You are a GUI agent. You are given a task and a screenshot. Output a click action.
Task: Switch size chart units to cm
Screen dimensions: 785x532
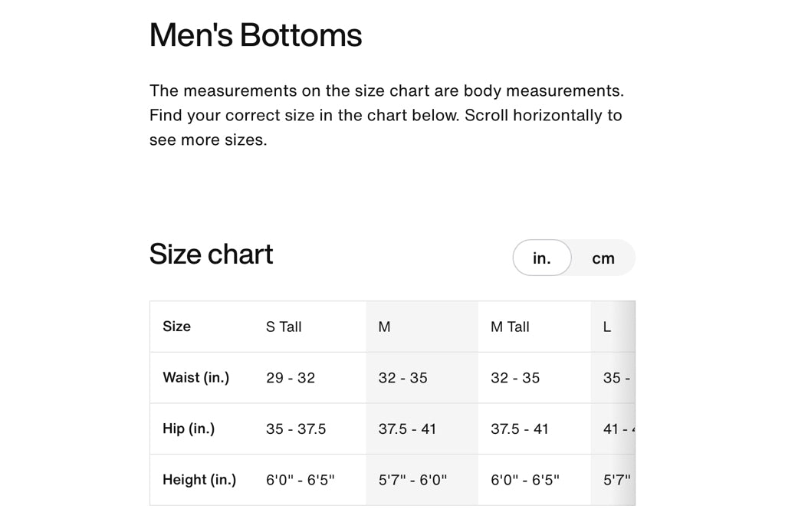[x=603, y=258]
